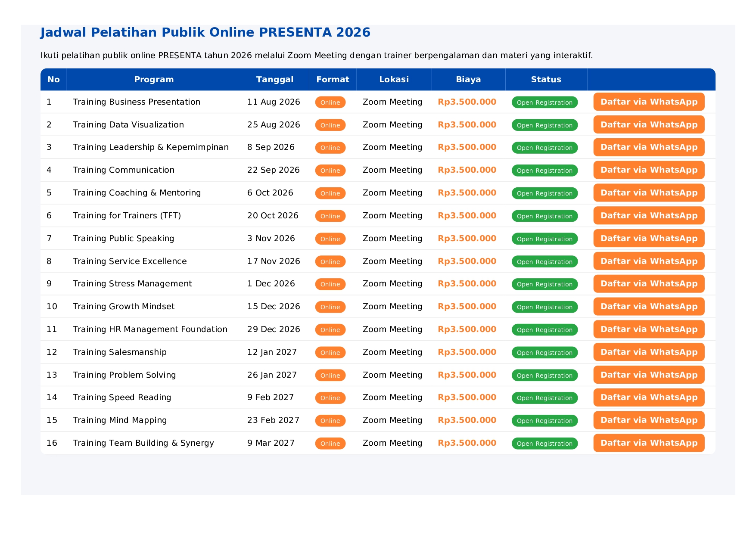
Task: Click the date '11 Aug 2026'
Action: (274, 102)
